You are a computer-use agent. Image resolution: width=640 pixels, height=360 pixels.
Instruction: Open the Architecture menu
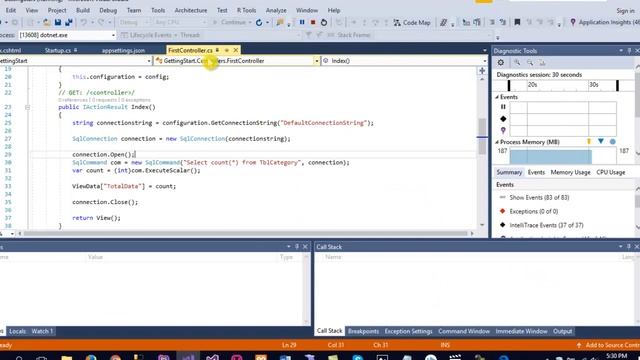[191, 10]
